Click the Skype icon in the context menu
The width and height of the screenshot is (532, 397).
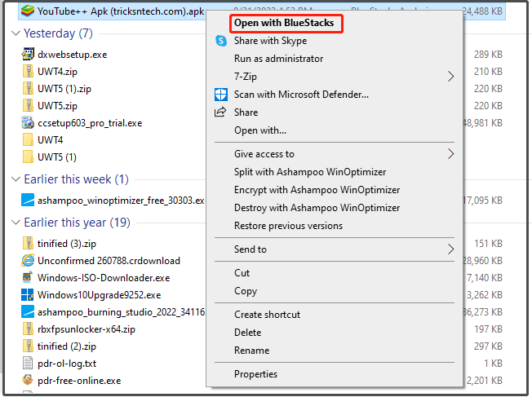tap(221, 41)
